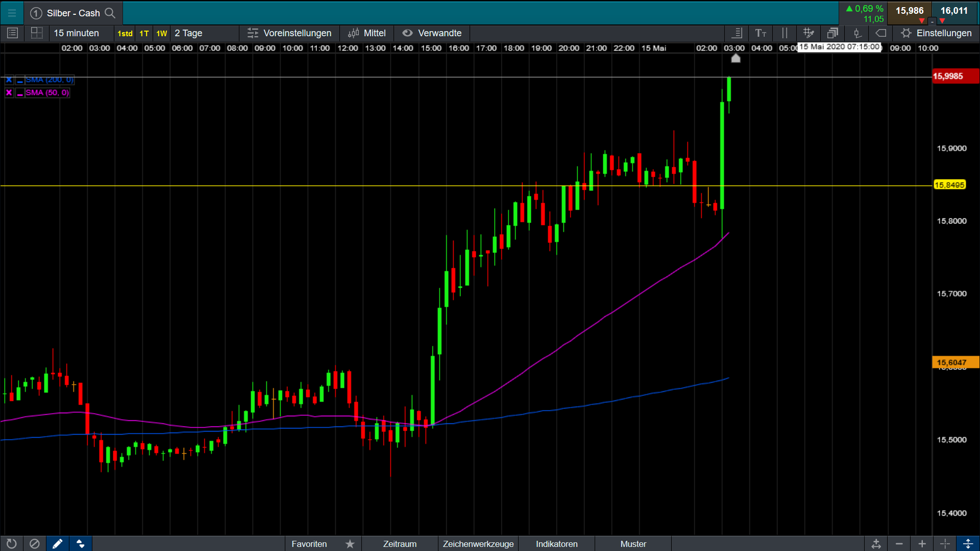Click the price label tag icon
The width and height of the screenshot is (980, 551).
tap(881, 33)
